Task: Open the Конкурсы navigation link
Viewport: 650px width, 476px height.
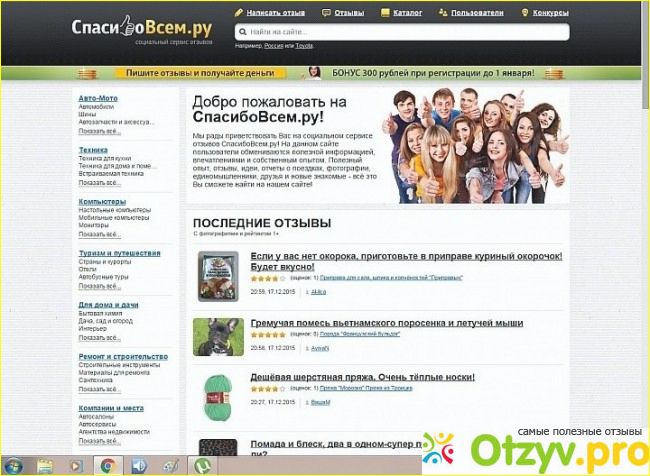Action: [550, 13]
